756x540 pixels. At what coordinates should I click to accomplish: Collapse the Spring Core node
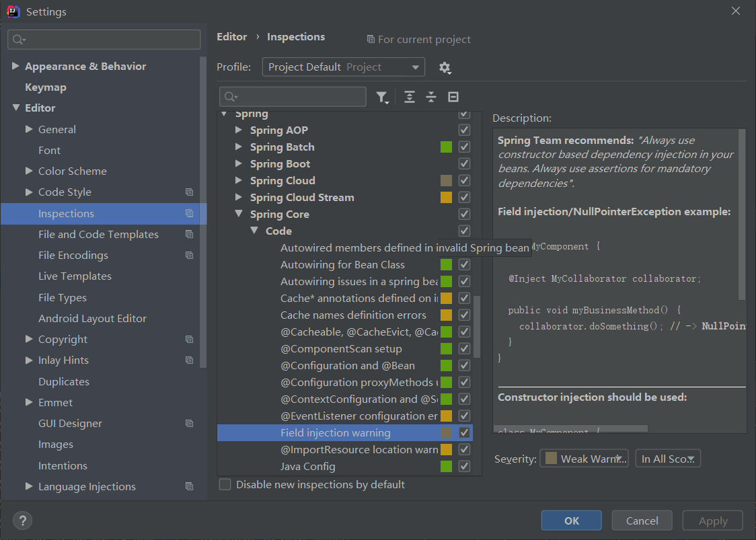pos(239,214)
